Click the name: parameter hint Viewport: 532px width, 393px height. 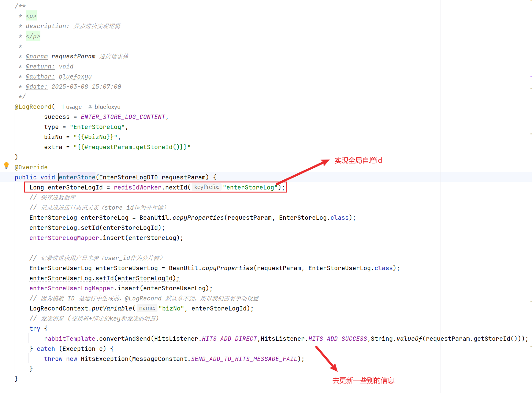point(147,308)
